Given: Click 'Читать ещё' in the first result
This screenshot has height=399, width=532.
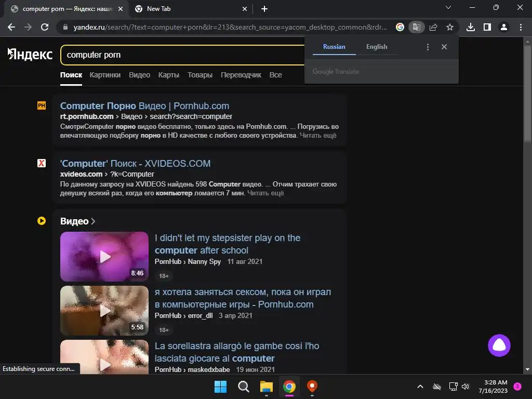Looking at the screenshot, I should 318,136.
